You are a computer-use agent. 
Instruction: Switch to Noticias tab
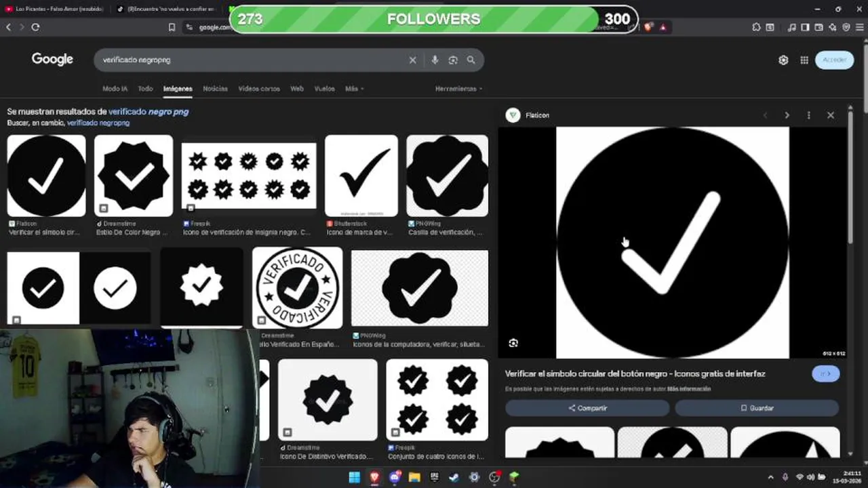pos(215,89)
